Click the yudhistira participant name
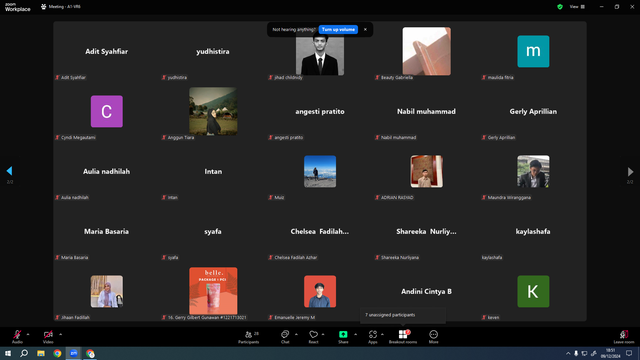The width and height of the screenshot is (640, 360). 213,51
